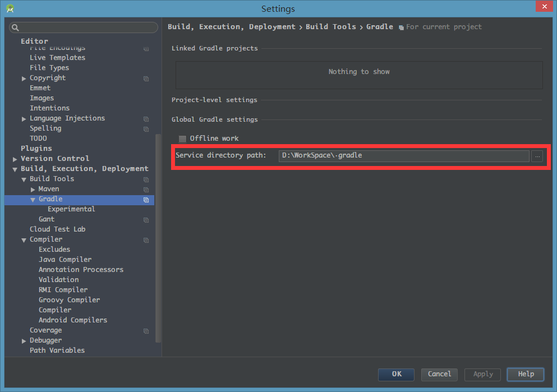Open Java Compiler settings
The width and height of the screenshot is (557, 392).
pos(65,260)
